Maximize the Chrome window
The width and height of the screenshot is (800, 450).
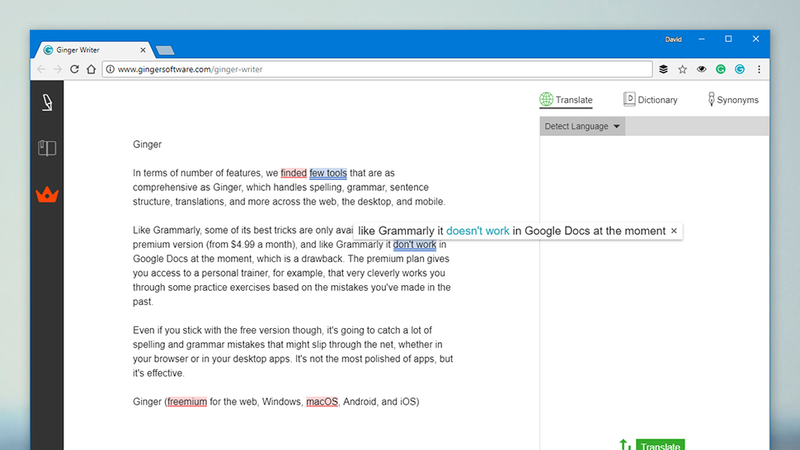pyautogui.click(x=728, y=39)
